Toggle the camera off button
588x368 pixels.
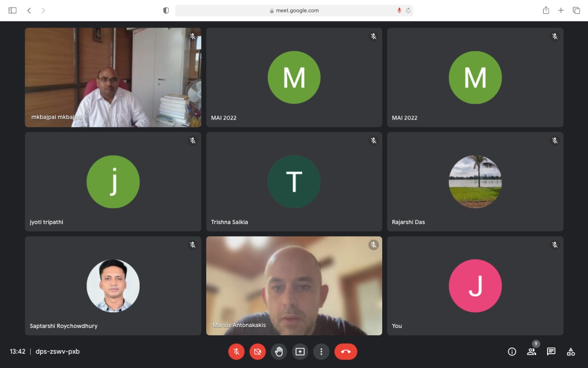tap(258, 351)
